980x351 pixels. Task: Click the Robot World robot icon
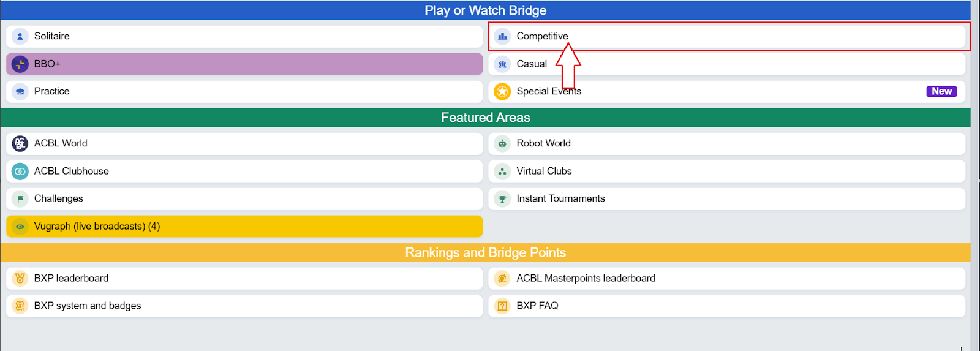(x=502, y=143)
